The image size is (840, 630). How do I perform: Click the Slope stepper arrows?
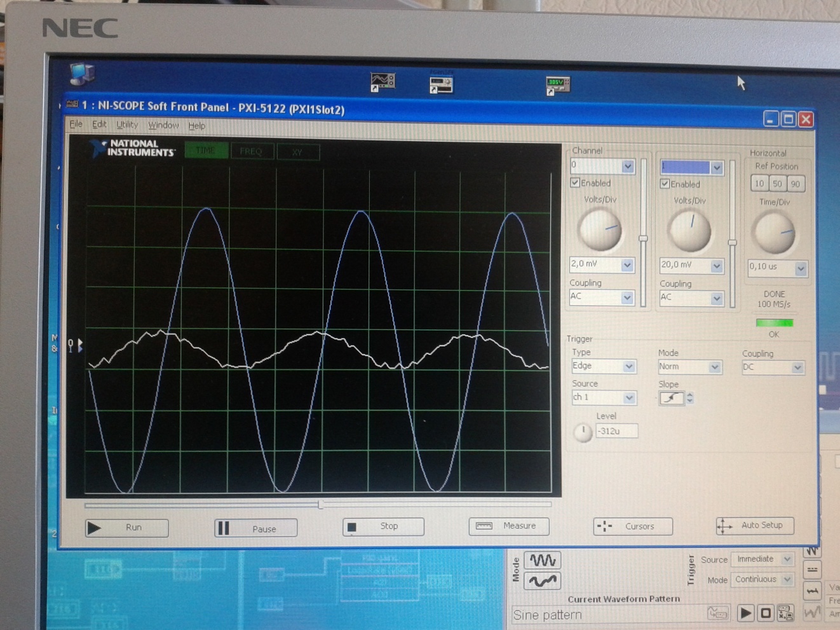click(690, 399)
